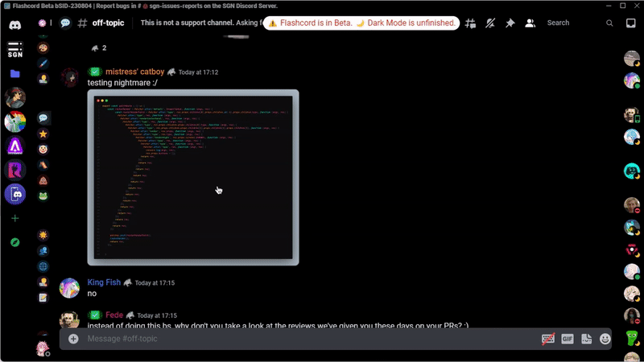Select the chat bubble channel icon

tap(43, 118)
